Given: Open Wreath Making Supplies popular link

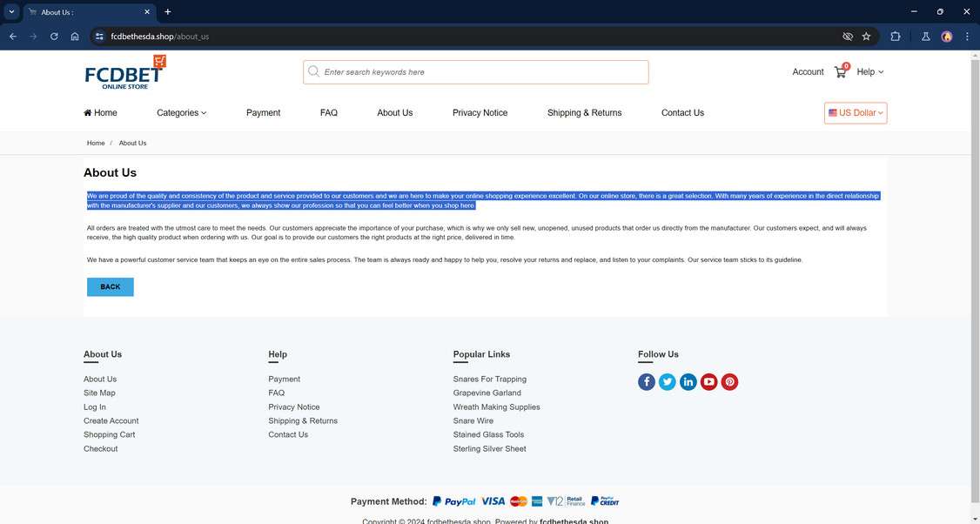Looking at the screenshot, I should [x=497, y=407].
